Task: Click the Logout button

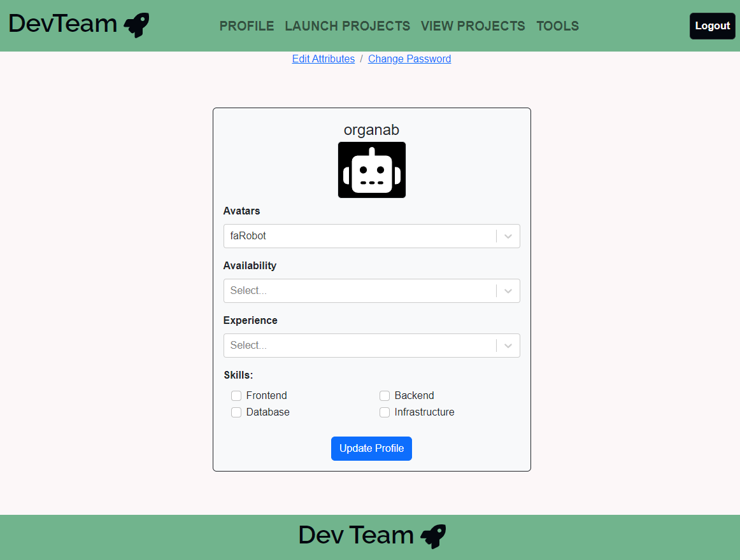Action: coord(712,25)
